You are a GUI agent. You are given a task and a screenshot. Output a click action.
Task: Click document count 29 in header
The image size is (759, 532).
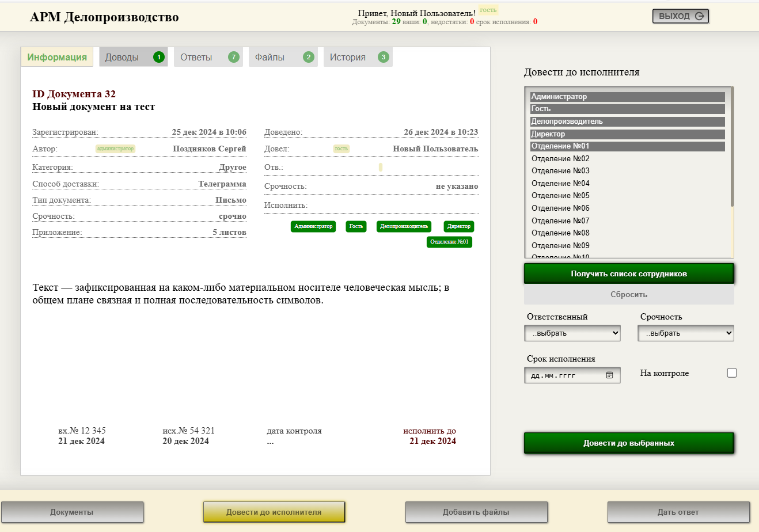(396, 21)
